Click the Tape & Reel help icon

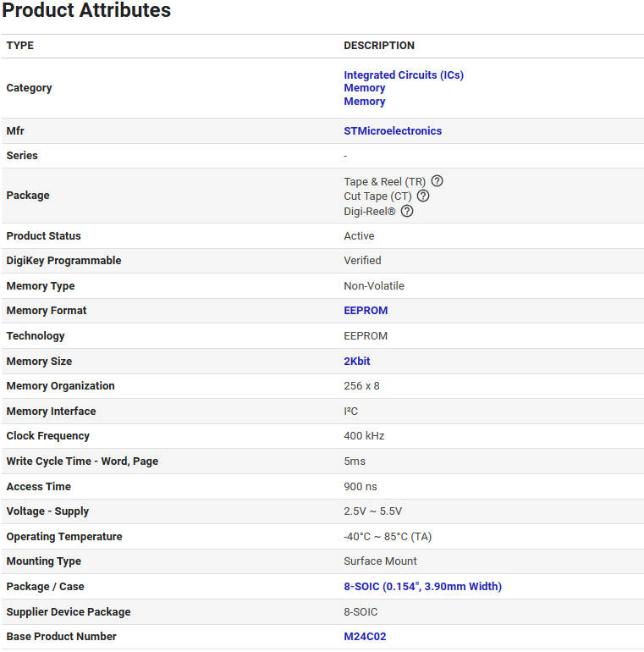(x=437, y=181)
